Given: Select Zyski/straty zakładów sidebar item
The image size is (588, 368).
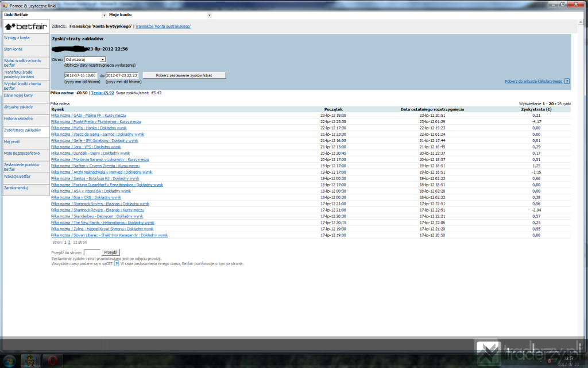Looking at the screenshot, I should pyautogui.click(x=22, y=131).
